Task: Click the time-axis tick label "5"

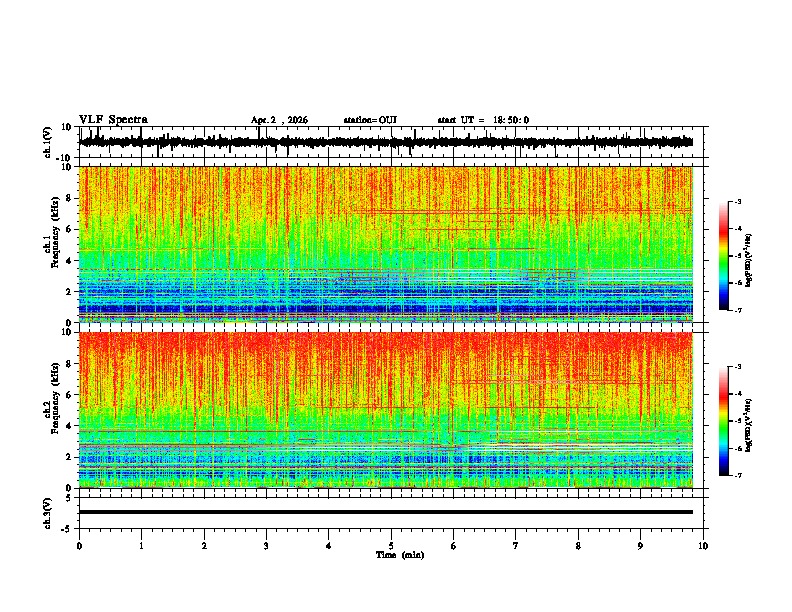Action: [391, 546]
